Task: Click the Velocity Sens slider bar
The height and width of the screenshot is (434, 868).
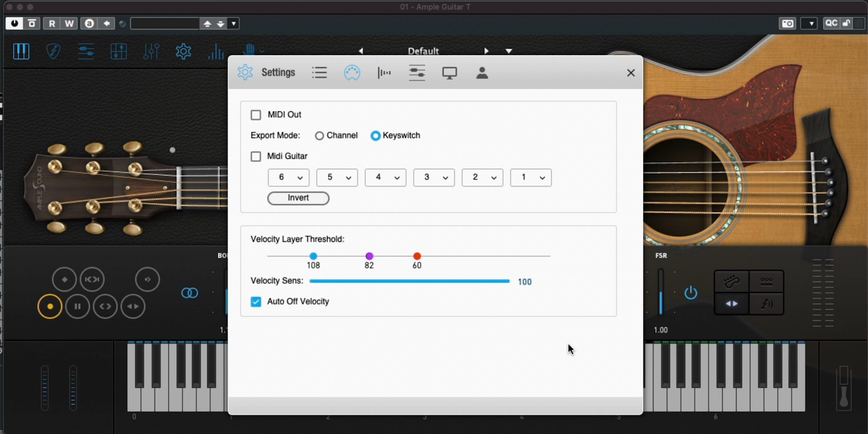Action: click(409, 281)
